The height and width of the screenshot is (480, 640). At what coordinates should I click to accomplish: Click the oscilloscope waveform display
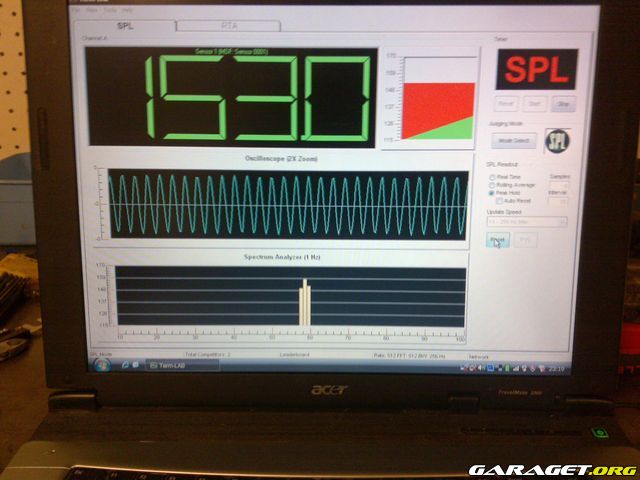point(287,205)
